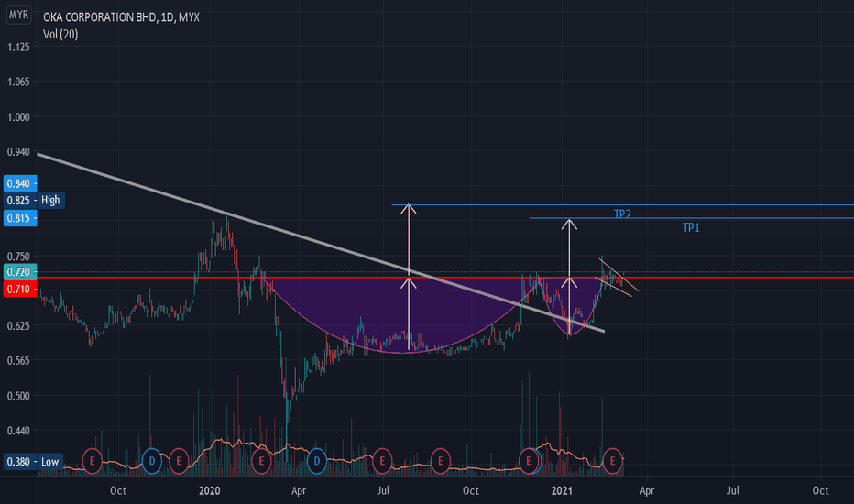Viewport: 854px width, 504px height.
Task: Click the 0.840 blue price label
Action: click(x=20, y=183)
